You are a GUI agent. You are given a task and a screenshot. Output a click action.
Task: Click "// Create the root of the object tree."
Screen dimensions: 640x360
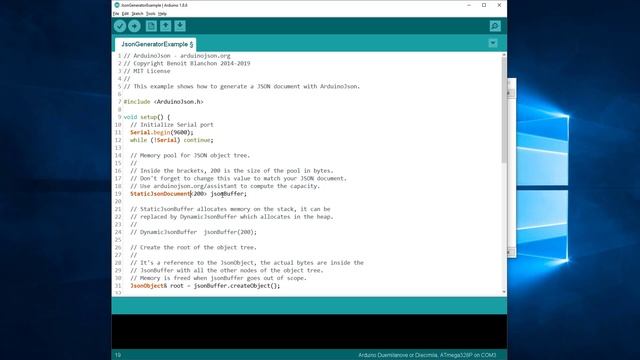click(x=193, y=247)
